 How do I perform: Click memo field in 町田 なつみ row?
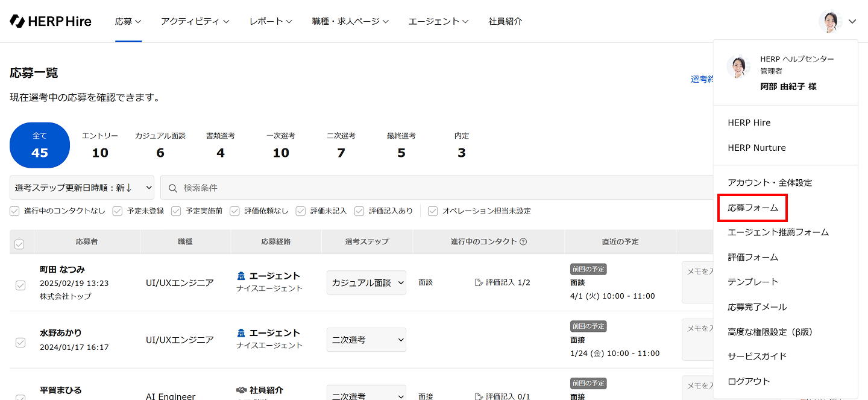[x=697, y=282]
